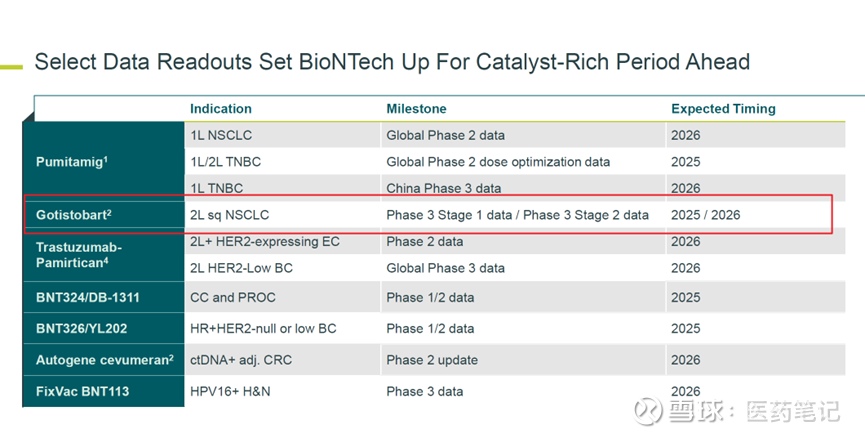
Task: Click the 2L sq NSCLC indication cell
Action: click(x=229, y=215)
